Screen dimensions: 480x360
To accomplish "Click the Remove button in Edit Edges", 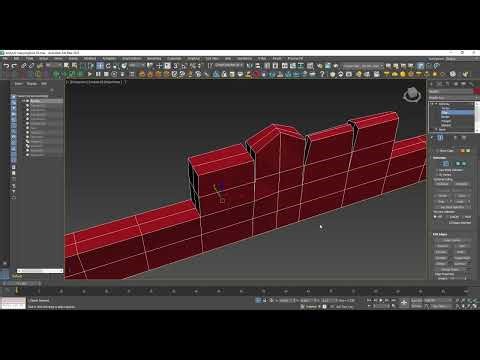I will [442, 246].
